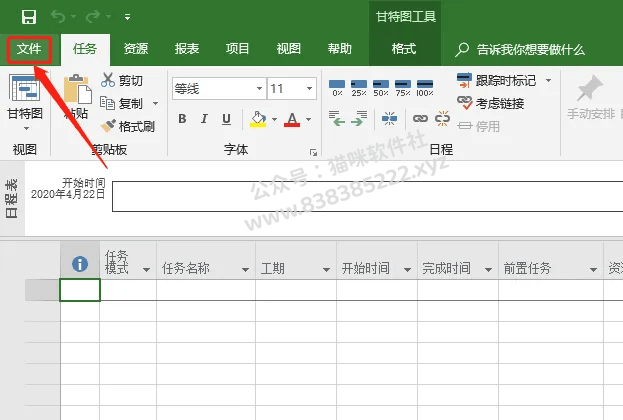Expand the 跟踪时标记 dropdown arrow
Image resolution: width=623 pixels, height=420 pixels.
point(549,80)
